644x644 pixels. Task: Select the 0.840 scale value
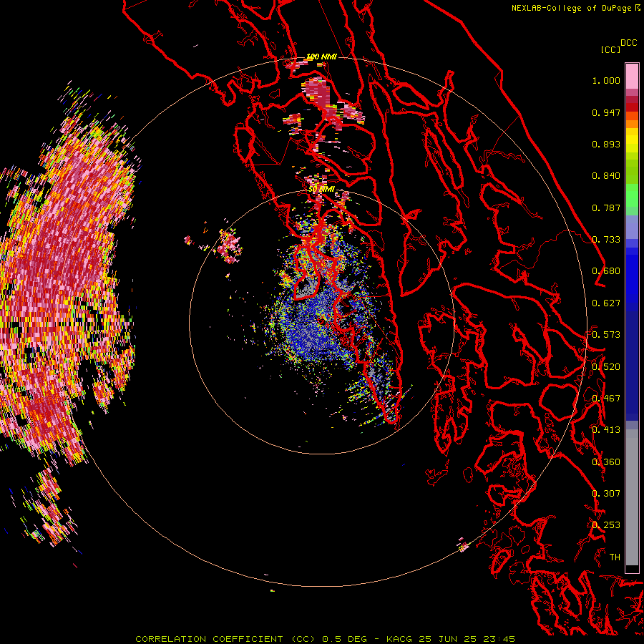click(x=606, y=176)
